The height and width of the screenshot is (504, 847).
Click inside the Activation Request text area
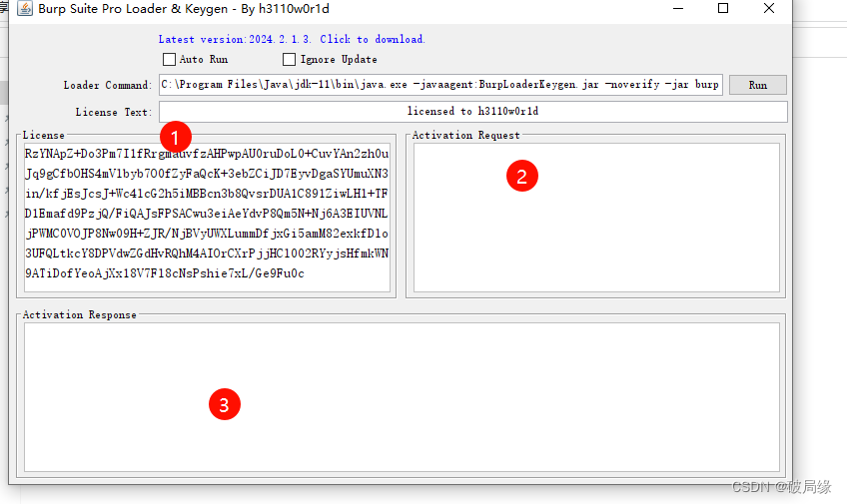pos(596,218)
